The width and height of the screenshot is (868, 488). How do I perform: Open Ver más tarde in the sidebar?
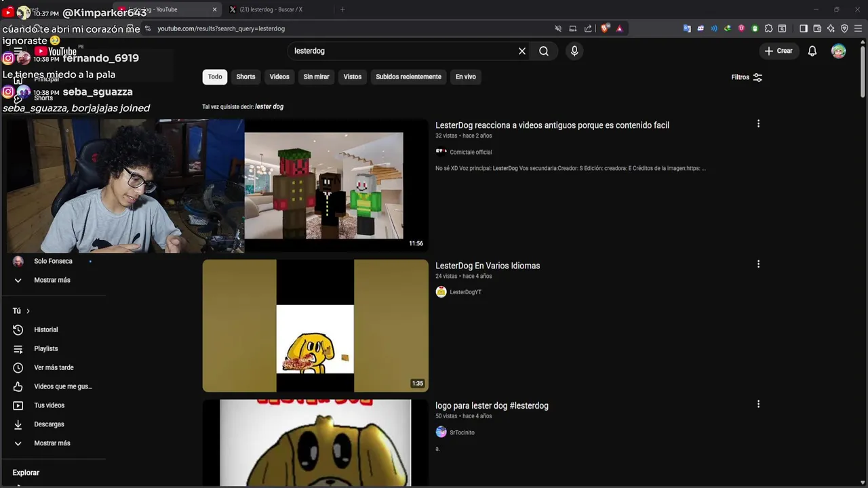tap(54, 367)
